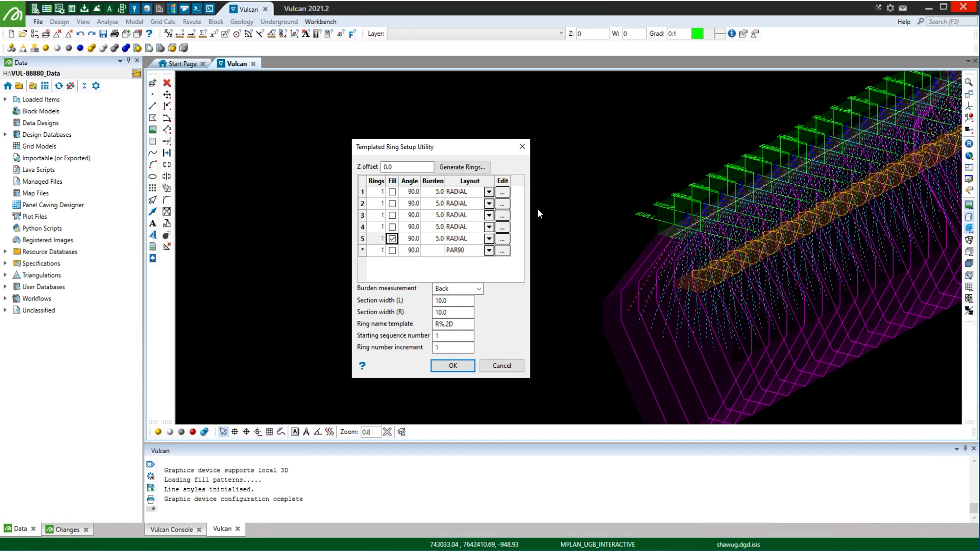Click the undo arrow icon
This screenshot has height=551, width=980.
point(80,34)
